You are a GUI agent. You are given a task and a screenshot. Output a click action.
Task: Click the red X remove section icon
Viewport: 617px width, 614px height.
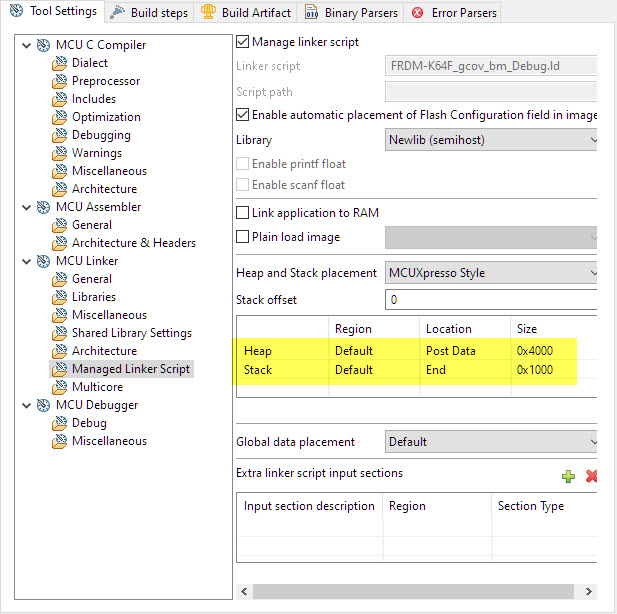(x=591, y=476)
